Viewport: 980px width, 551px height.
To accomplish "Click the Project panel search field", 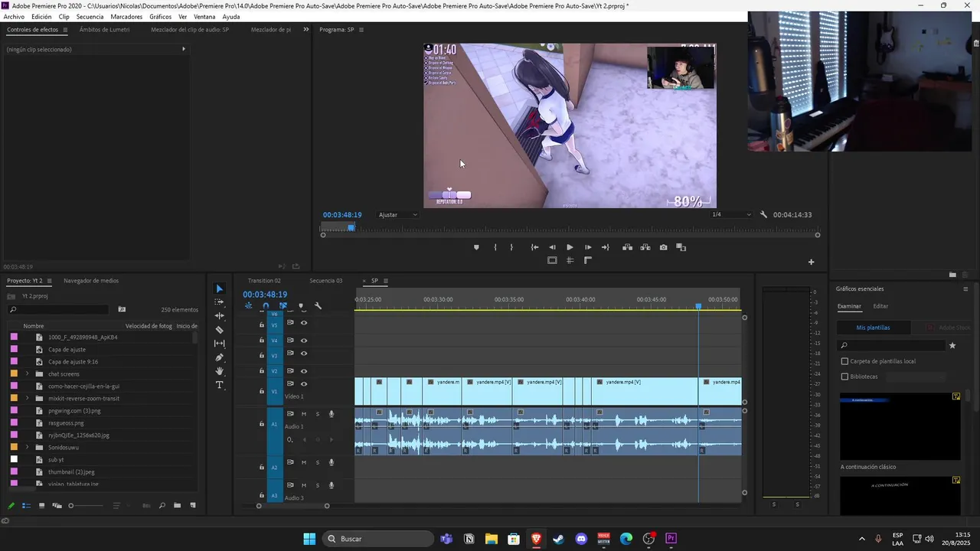I will click(59, 310).
